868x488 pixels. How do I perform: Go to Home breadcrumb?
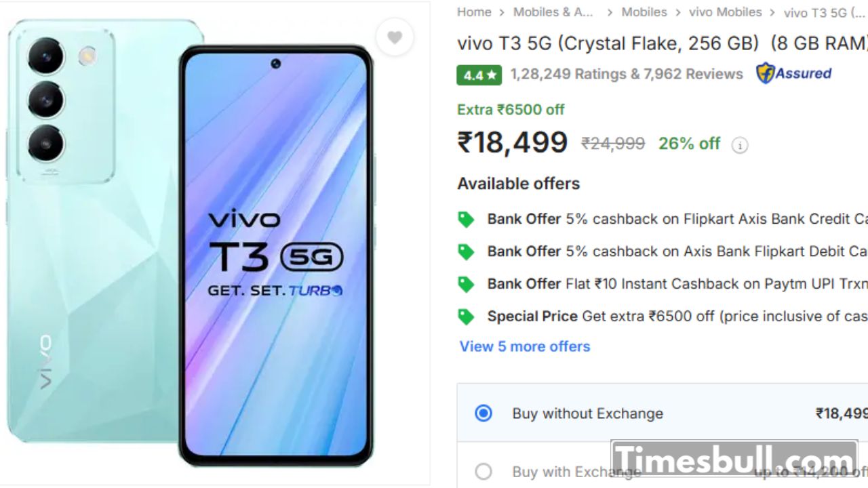[474, 12]
